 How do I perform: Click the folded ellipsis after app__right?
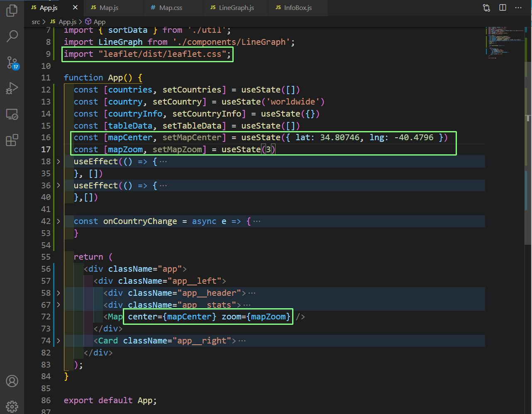pyautogui.click(x=242, y=341)
